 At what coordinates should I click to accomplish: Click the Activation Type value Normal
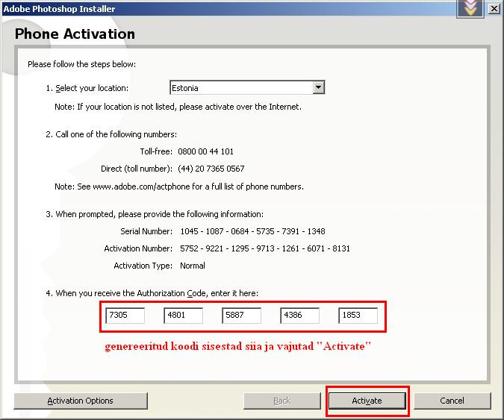(193, 266)
